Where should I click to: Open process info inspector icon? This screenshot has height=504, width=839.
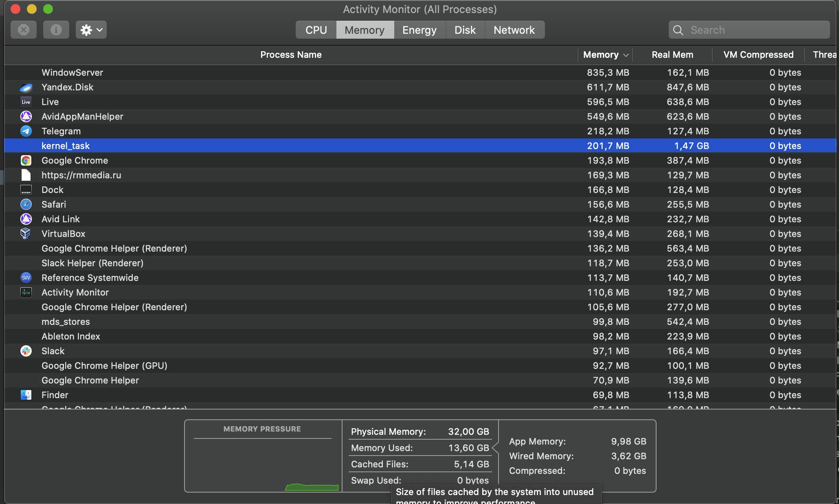pyautogui.click(x=56, y=30)
